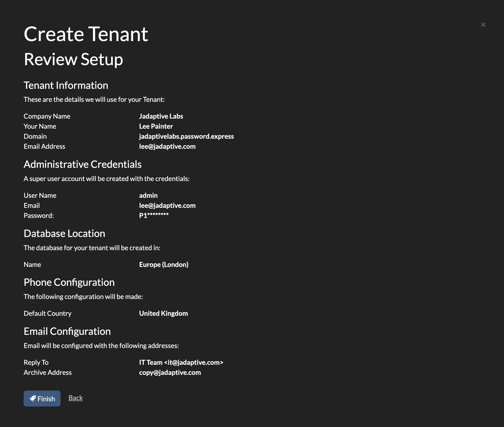Click the masked password value P1********
Screen dimensions: 504x427
coord(154,215)
